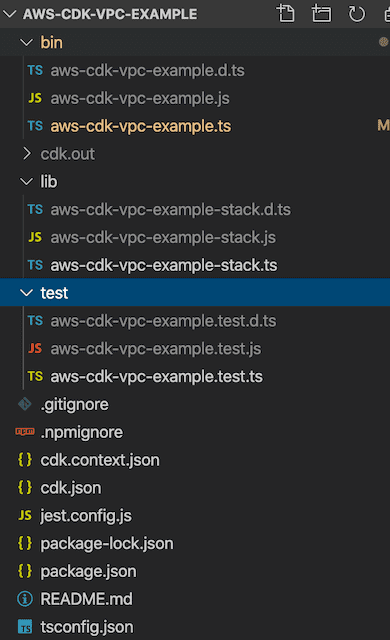This screenshot has height=640, width=390.
Task: Click the New Folder icon
Action: point(321,13)
